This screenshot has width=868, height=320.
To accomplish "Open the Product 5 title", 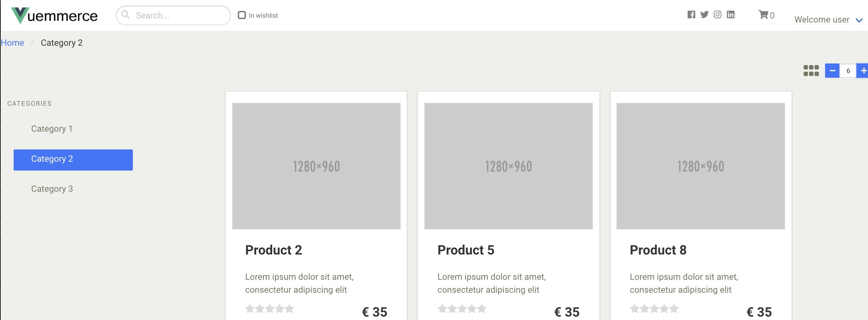I will tap(466, 250).
